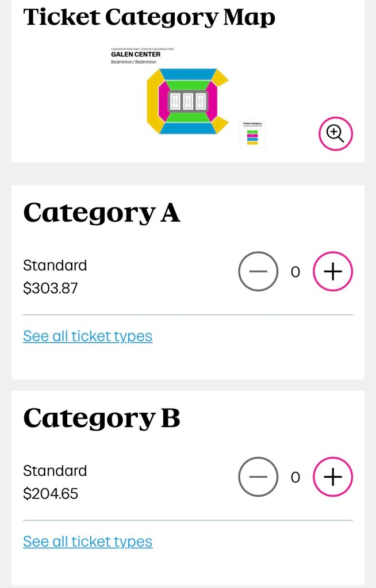Image resolution: width=376 pixels, height=588 pixels.
Task: Select the Category B heading
Action: (x=101, y=418)
